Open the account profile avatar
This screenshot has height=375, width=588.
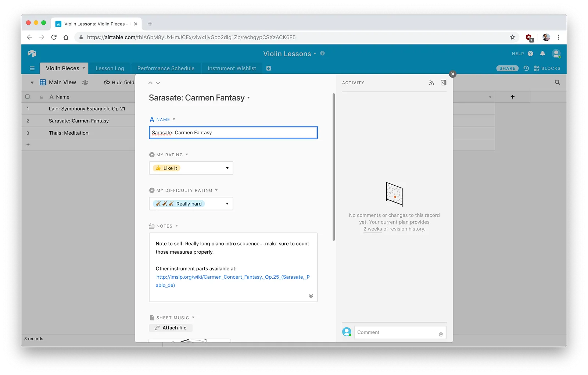pos(556,54)
